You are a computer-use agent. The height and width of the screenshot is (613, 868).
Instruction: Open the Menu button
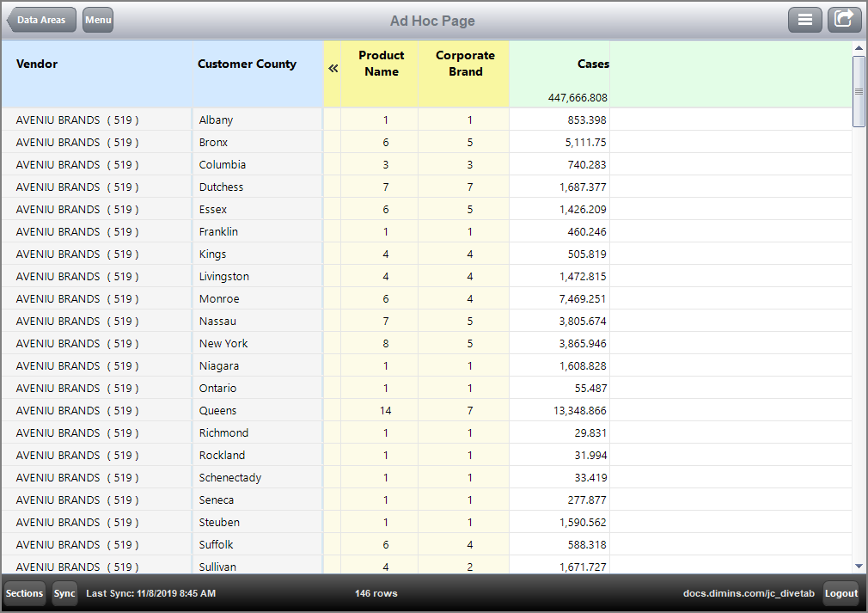click(97, 19)
